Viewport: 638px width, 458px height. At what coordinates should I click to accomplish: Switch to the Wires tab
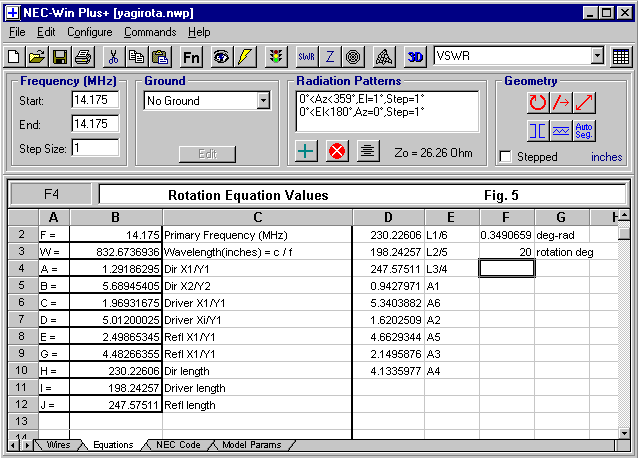56,445
